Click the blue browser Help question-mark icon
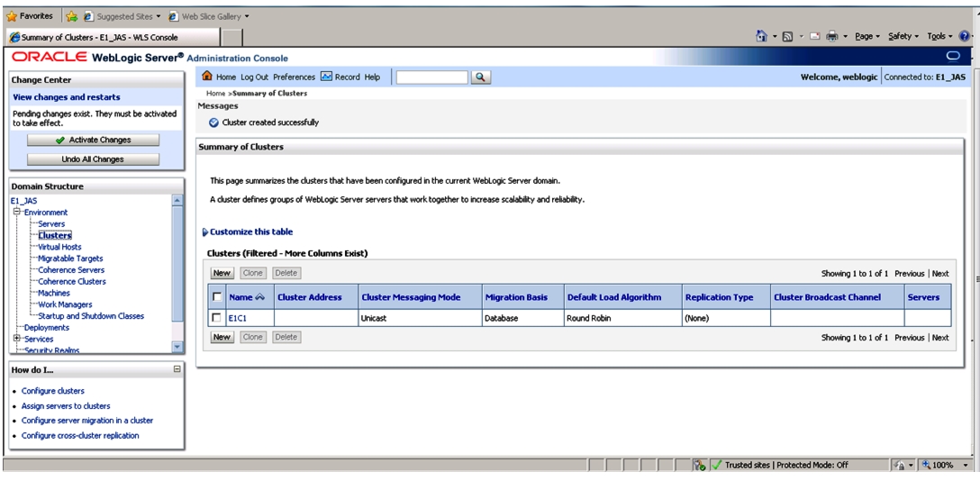Image resolution: width=980 pixels, height=490 pixels. pos(965,36)
